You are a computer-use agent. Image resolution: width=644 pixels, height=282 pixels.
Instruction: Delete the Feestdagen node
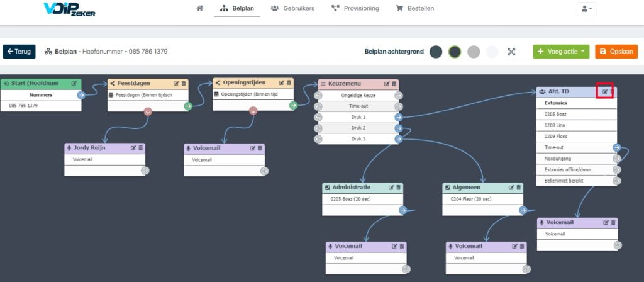(x=184, y=83)
